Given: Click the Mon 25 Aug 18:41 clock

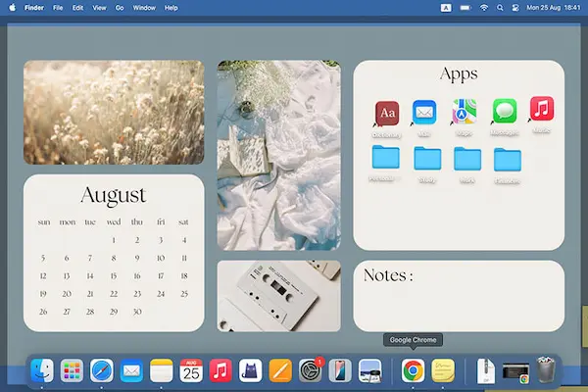Looking at the screenshot, I should pyautogui.click(x=554, y=8).
